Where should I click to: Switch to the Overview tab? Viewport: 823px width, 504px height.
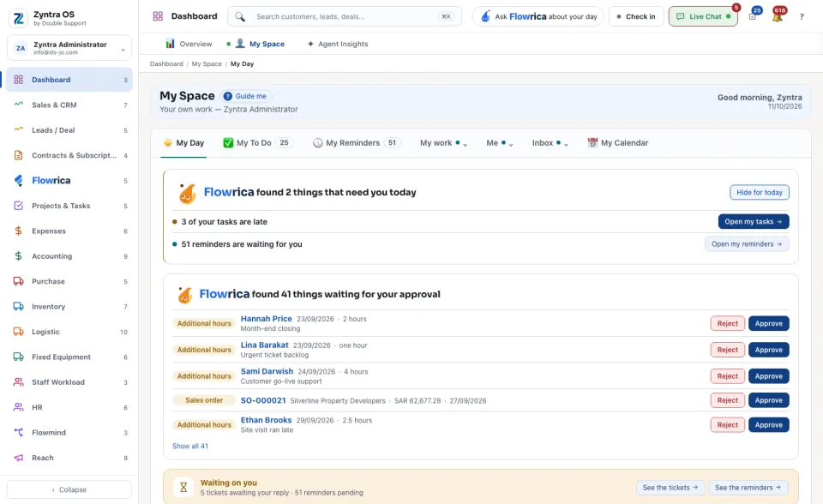(x=189, y=44)
